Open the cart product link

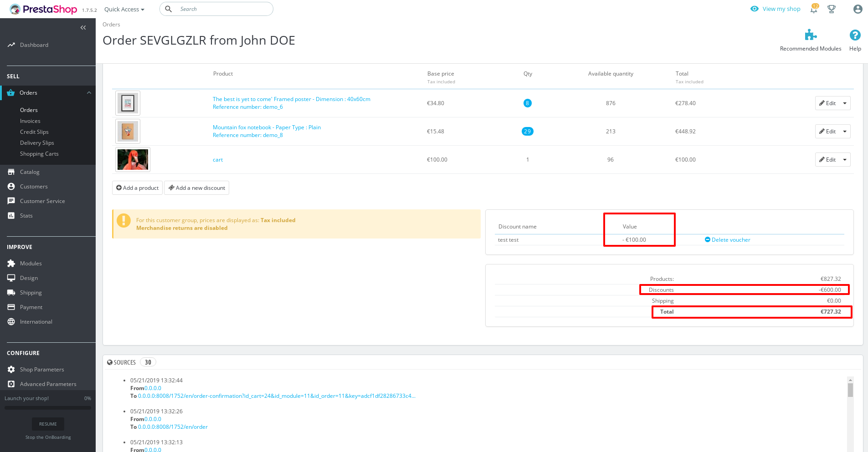pos(218,160)
